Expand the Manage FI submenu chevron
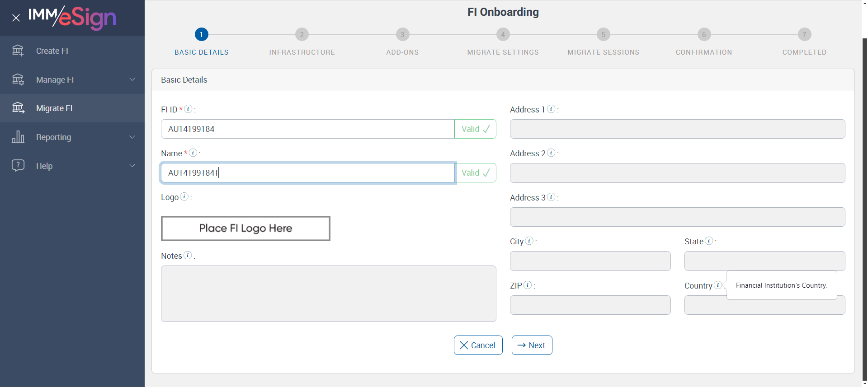Image resolution: width=868 pixels, height=387 pixels. tap(132, 79)
